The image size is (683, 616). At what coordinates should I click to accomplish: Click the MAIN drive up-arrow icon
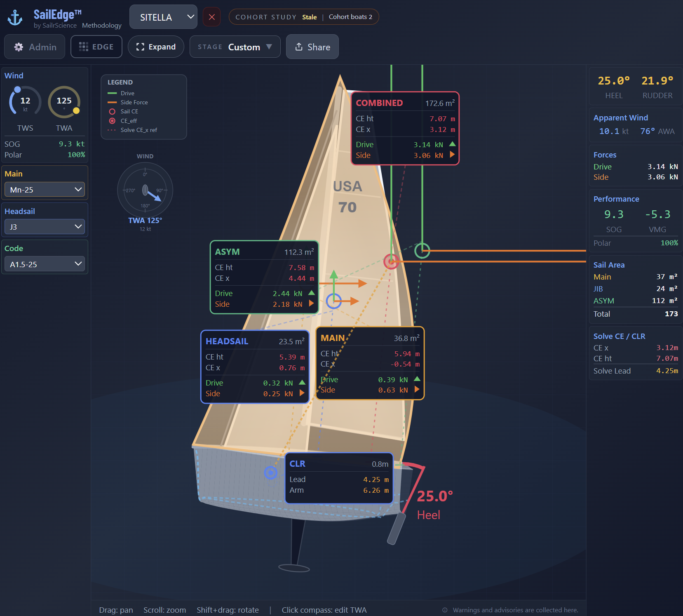coord(417,379)
